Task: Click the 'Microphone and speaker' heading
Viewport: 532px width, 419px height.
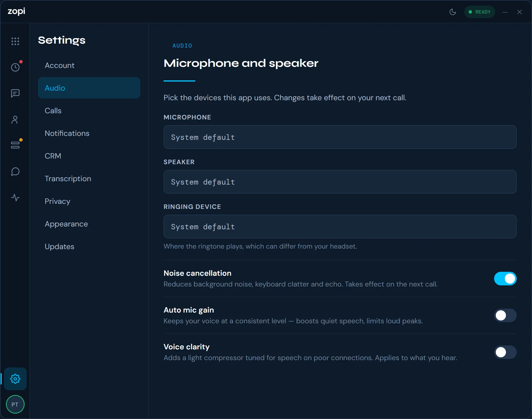Action: 241,63
